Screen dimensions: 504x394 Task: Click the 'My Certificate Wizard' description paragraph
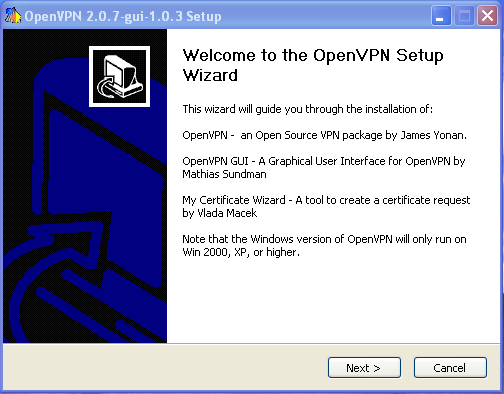pyautogui.click(x=326, y=207)
